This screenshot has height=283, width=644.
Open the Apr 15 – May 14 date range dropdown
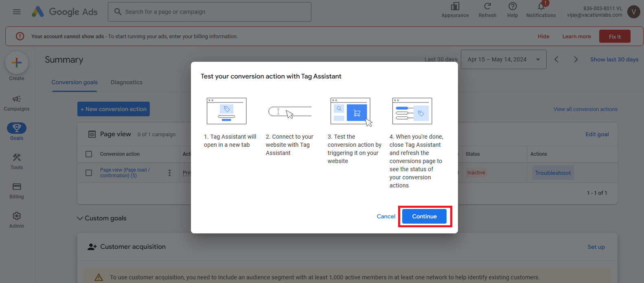[x=503, y=60]
